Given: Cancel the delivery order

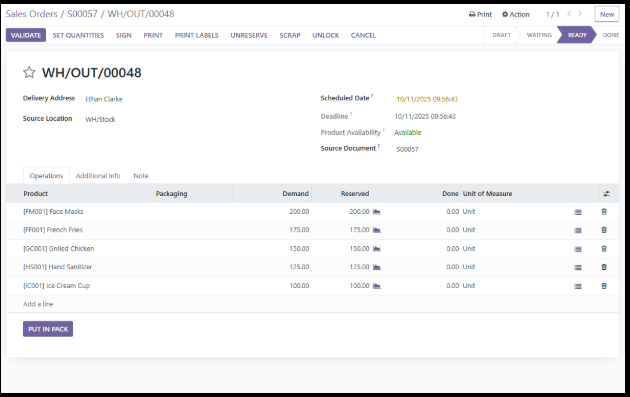Looking at the screenshot, I should coord(363,35).
